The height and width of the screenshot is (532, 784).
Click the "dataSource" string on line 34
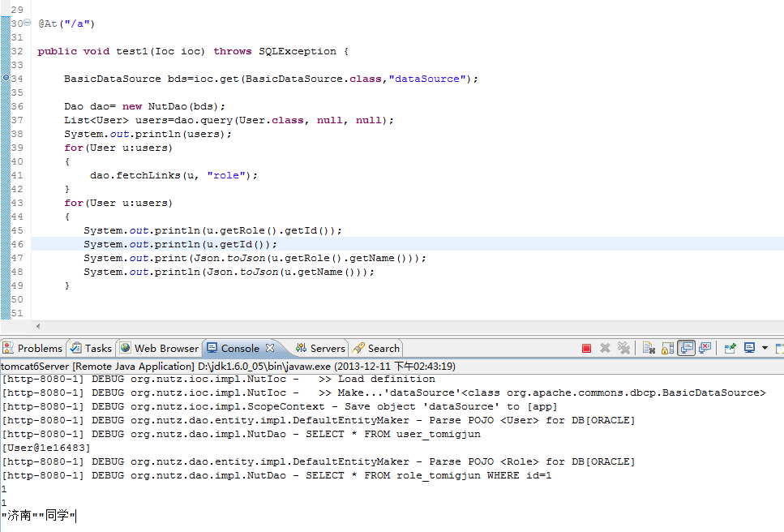pos(427,79)
